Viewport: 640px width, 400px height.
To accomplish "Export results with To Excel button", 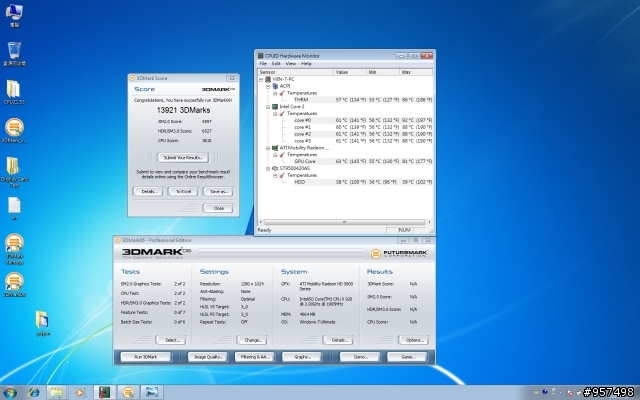I will [x=183, y=191].
